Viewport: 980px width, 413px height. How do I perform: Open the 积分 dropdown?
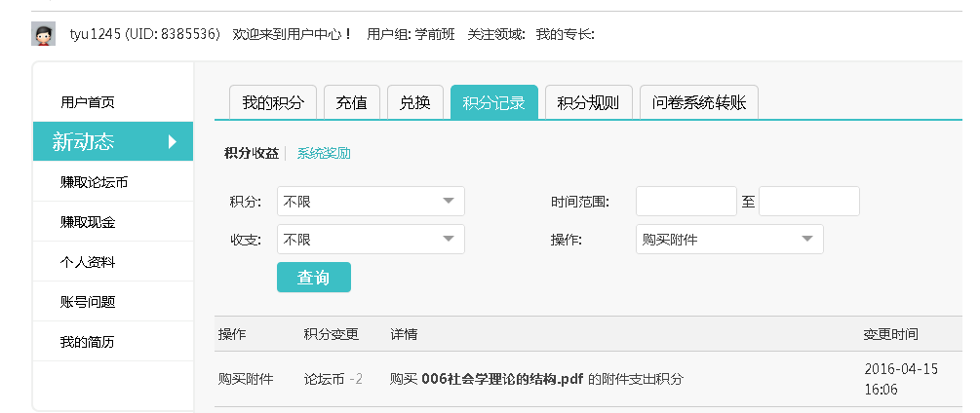pyautogui.click(x=371, y=202)
